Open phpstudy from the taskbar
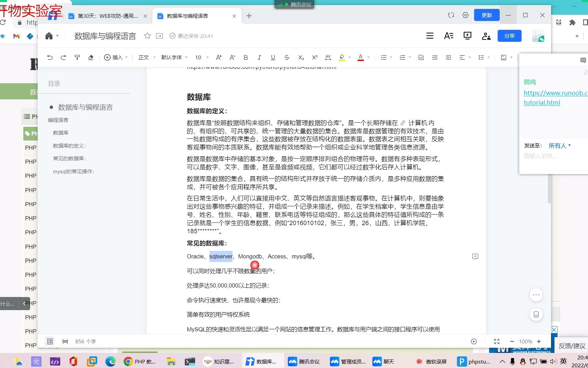588x368 pixels. pyautogui.click(x=474, y=361)
